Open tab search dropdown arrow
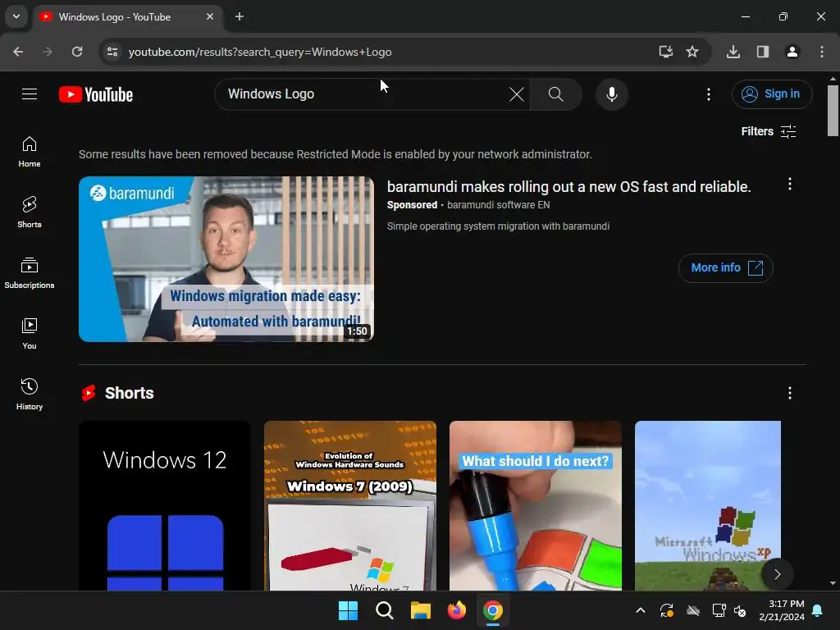This screenshot has height=630, width=840. [16, 16]
